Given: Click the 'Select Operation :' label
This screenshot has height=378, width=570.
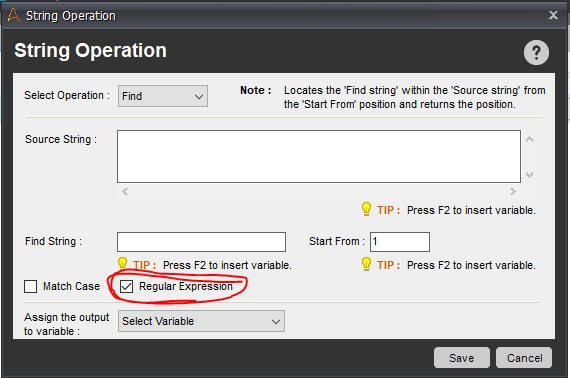Looking at the screenshot, I should point(67,95).
